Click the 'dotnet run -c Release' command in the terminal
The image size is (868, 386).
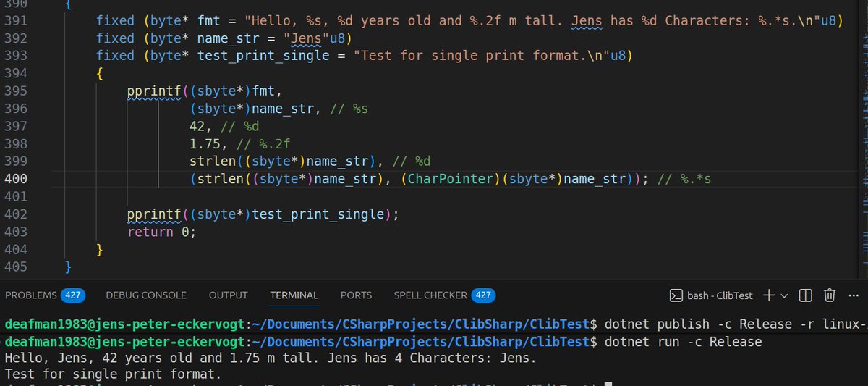click(682, 341)
